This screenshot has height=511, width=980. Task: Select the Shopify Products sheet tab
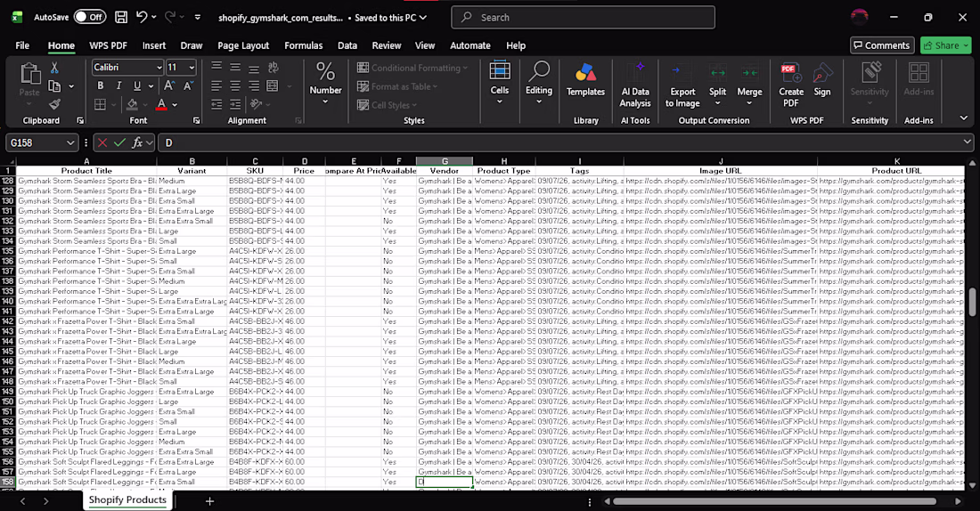[x=127, y=499]
